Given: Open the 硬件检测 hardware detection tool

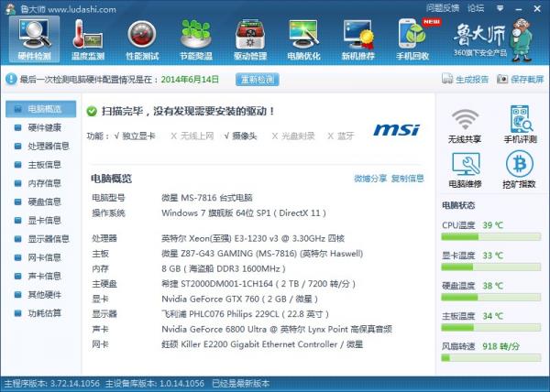Looking at the screenshot, I should 35,39.
